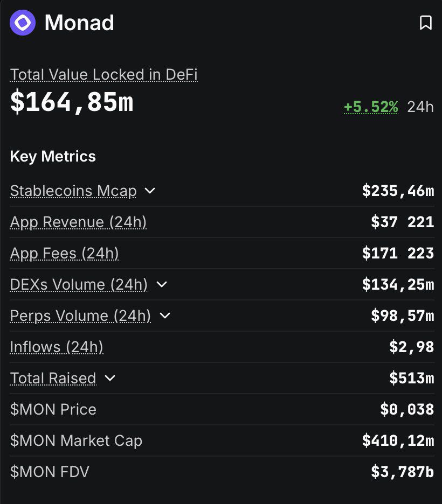Click the Monad chain title text

pyautogui.click(x=79, y=23)
